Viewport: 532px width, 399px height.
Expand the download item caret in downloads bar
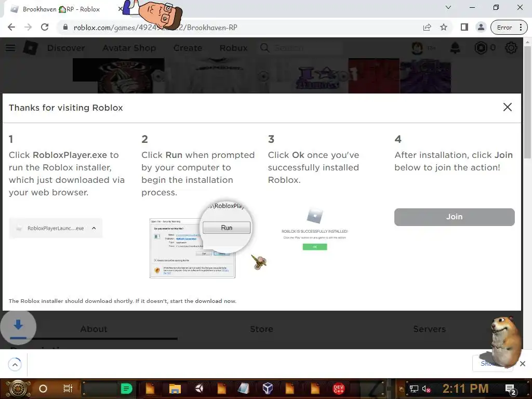click(x=15, y=365)
